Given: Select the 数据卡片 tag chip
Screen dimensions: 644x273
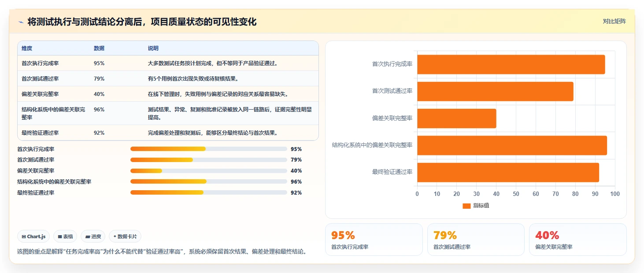Looking at the screenshot, I should point(125,236).
